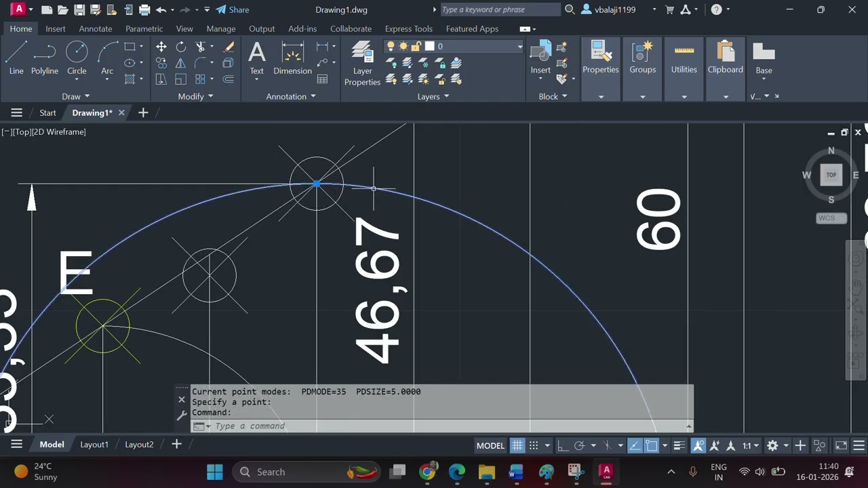Click the Erase tool icon
Screen dimensions: 868x488
[x=229, y=47]
